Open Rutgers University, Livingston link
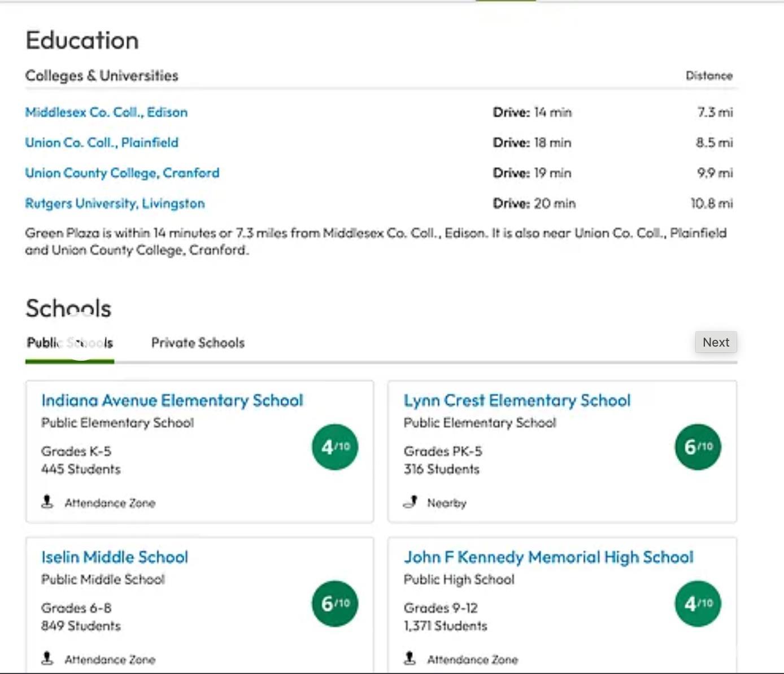The width and height of the screenshot is (784, 674). (x=115, y=204)
